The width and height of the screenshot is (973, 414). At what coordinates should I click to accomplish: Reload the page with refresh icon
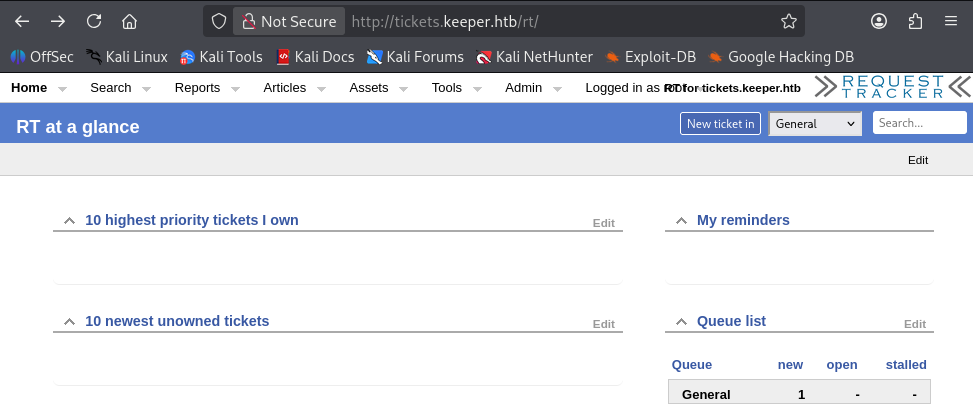pyautogui.click(x=94, y=21)
